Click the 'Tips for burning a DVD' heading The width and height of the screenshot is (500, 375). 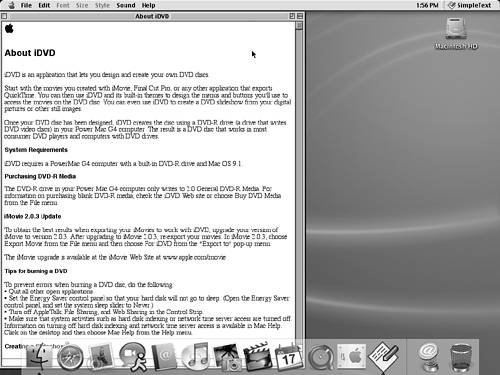[x=36, y=271]
